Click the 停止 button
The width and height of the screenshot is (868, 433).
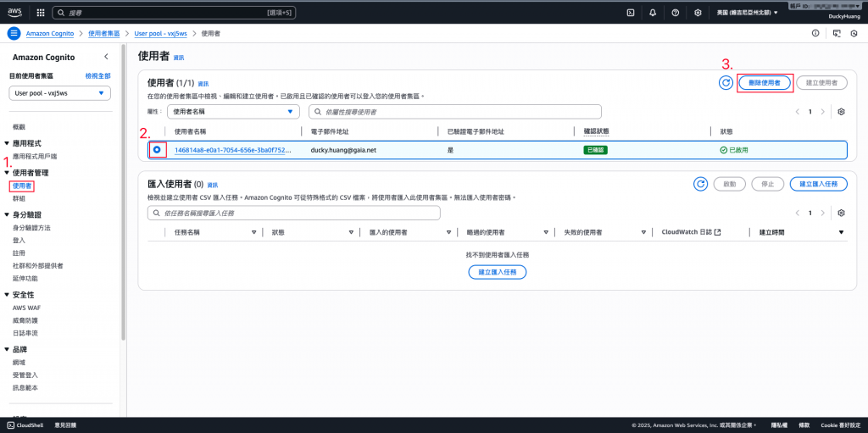(x=768, y=184)
